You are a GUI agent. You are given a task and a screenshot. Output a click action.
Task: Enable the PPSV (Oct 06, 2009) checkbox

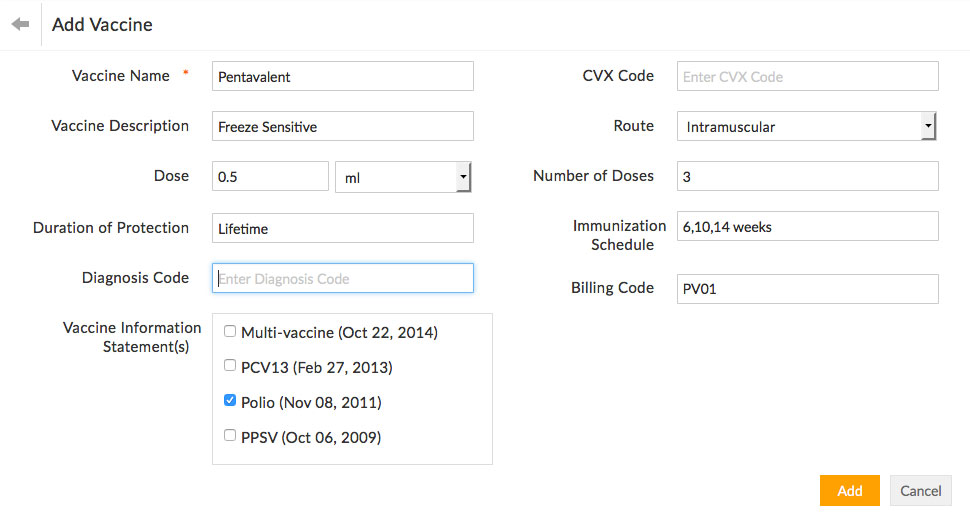[x=230, y=436]
